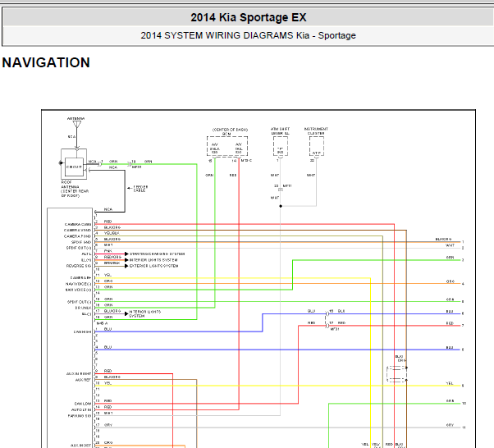
Task: Click the arrowhead before EXTERIOR LIGHTS SYSTEM
Action: pos(126,266)
